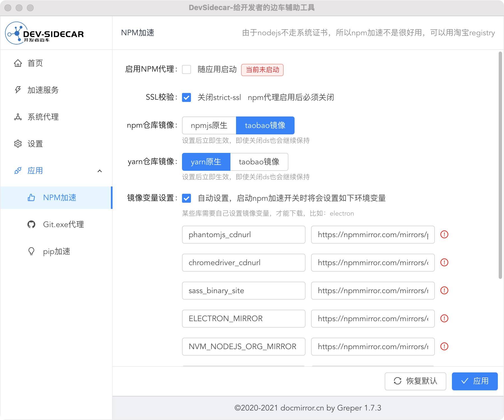Click the URL field for ELECTRON_MIRROR
This screenshot has height=420, width=504.
(373, 319)
